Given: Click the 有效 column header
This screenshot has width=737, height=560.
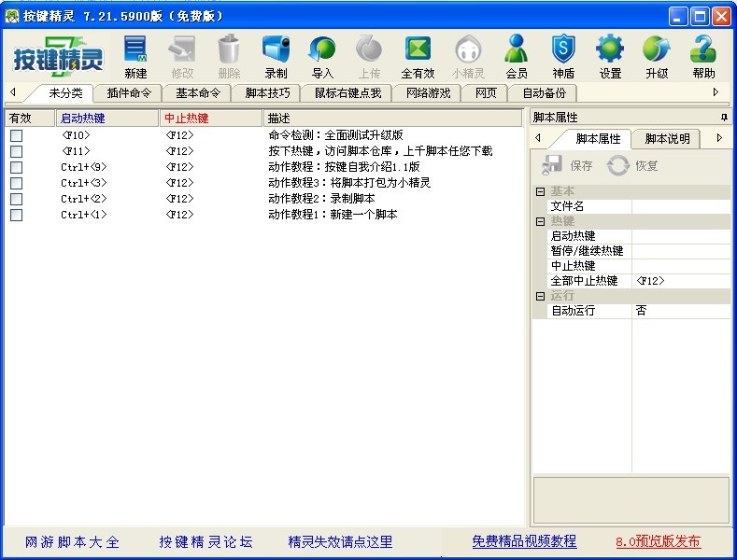Looking at the screenshot, I should click(30, 118).
